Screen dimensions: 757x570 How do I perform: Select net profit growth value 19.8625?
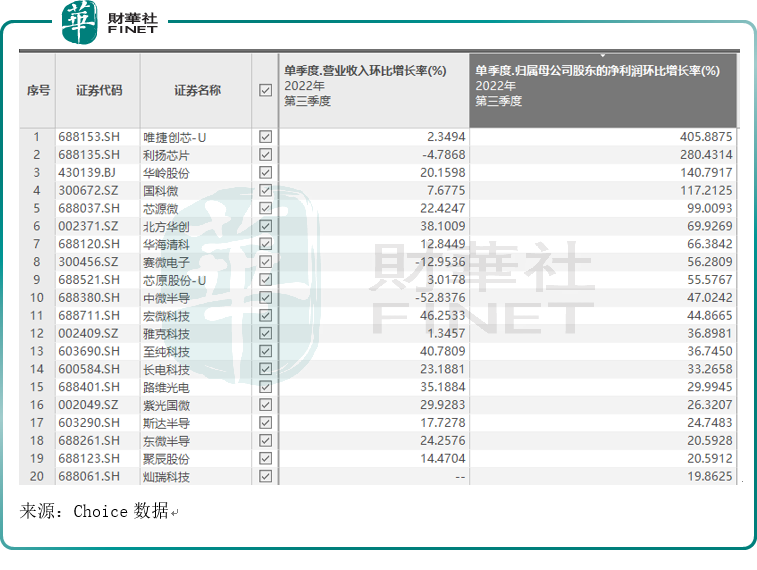[x=710, y=477]
